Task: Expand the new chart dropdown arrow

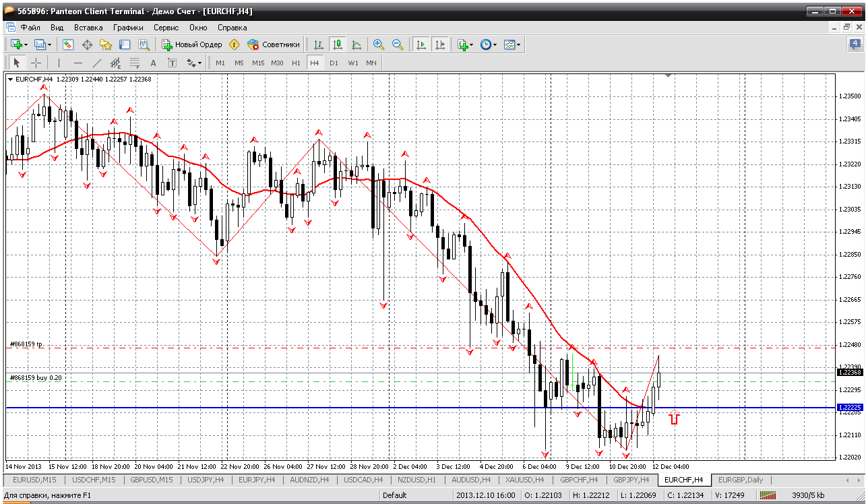Action: pyautogui.click(x=26, y=44)
